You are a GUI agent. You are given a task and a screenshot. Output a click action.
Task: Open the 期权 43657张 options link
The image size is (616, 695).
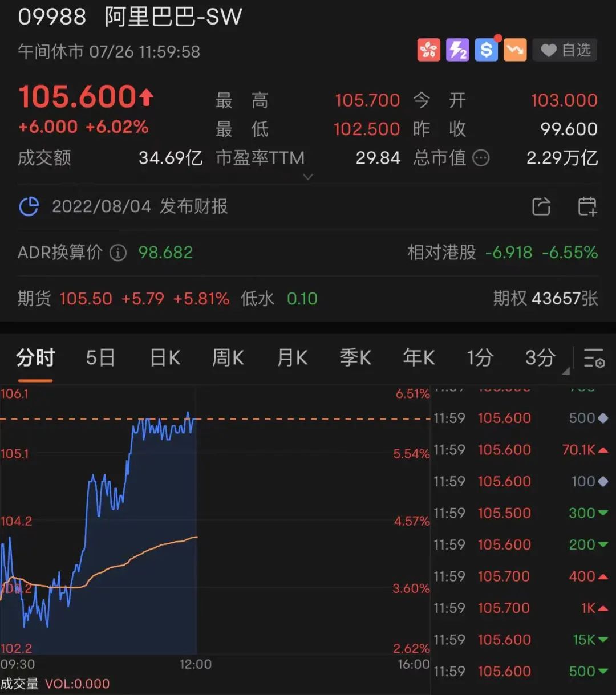click(x=545, y=299)
